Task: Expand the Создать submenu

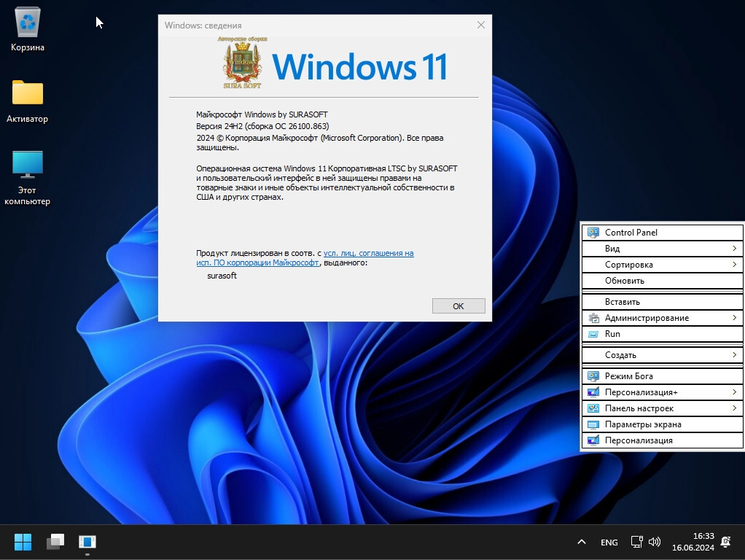Action: [x=662, y=355]
